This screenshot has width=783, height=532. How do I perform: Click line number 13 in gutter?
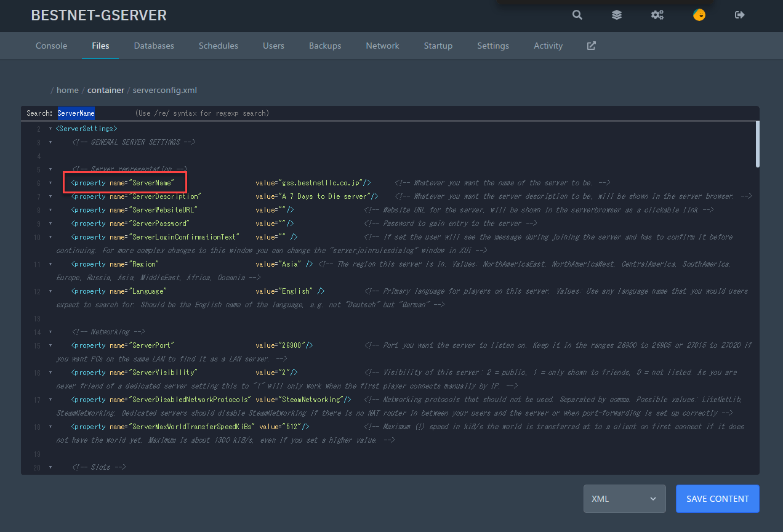pyautogui.click(x=37, y=318)
